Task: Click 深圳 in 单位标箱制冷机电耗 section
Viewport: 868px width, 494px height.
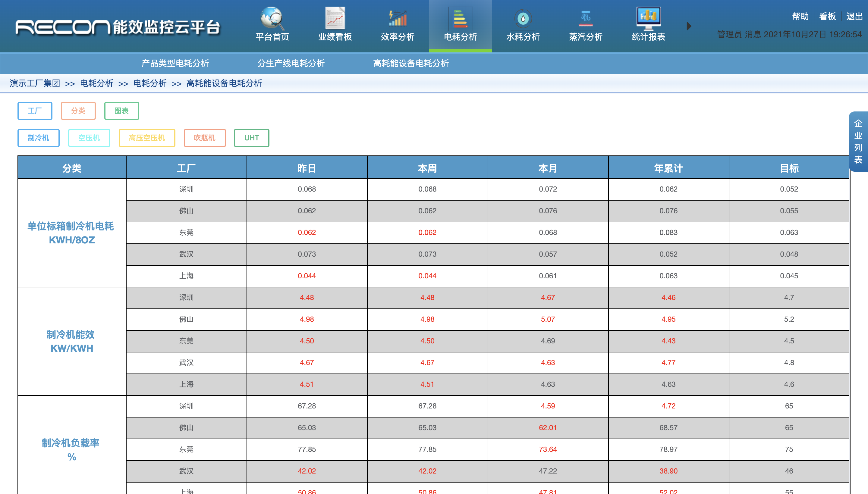Action: pyautogui.click(x=186, y=189)
